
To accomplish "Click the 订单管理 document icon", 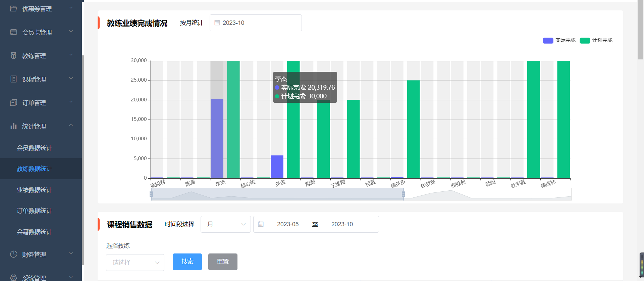I will [x=13, y=102].
